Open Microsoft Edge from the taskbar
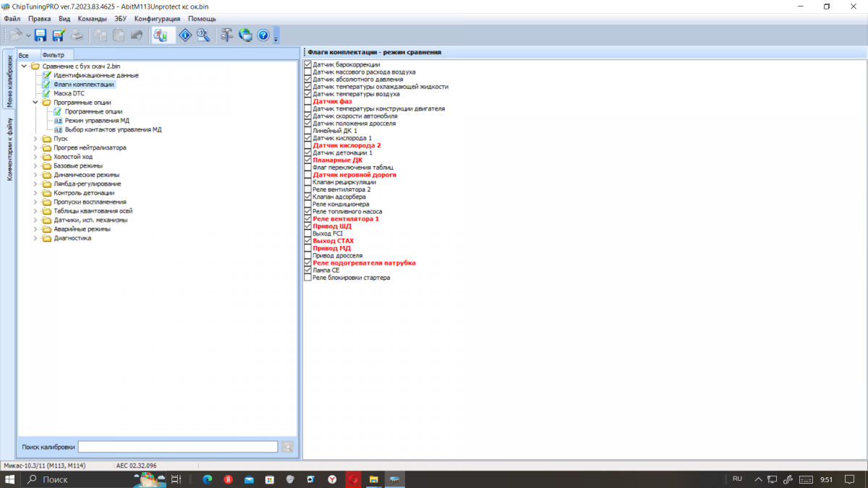The image size is (868, 488). pos(208,479)
